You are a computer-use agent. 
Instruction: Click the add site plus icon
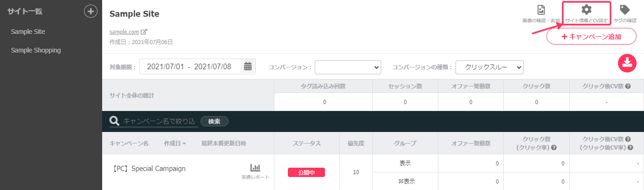click(x=91, y=12)
